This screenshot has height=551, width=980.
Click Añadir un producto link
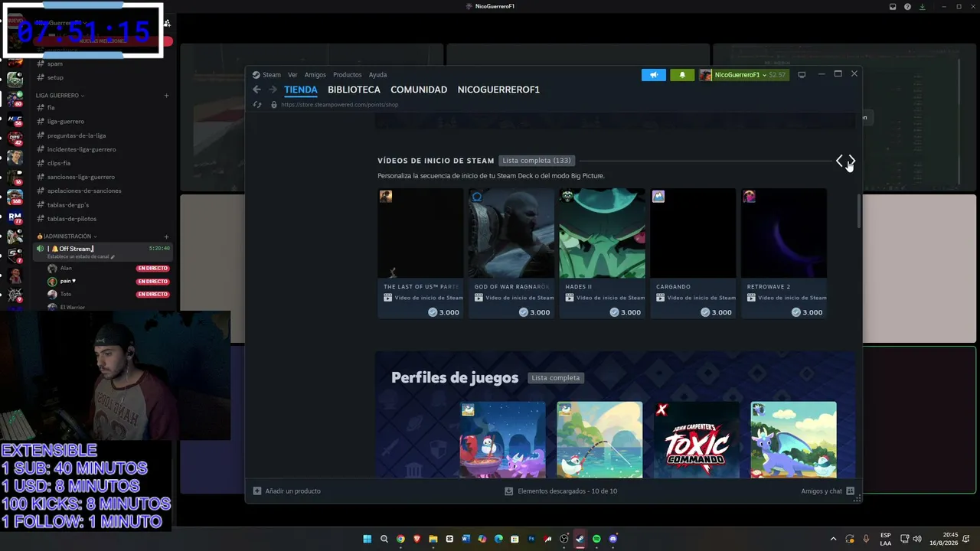(x=292, y=491)
